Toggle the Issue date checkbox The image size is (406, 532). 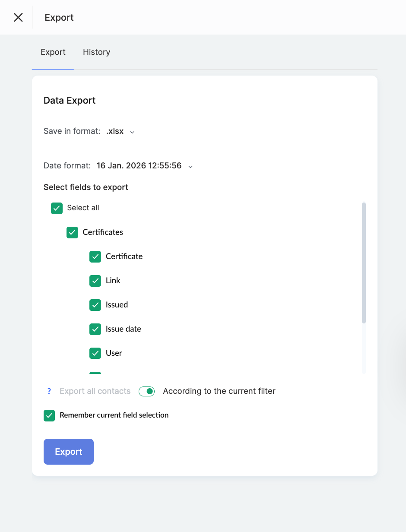(95, 329)
